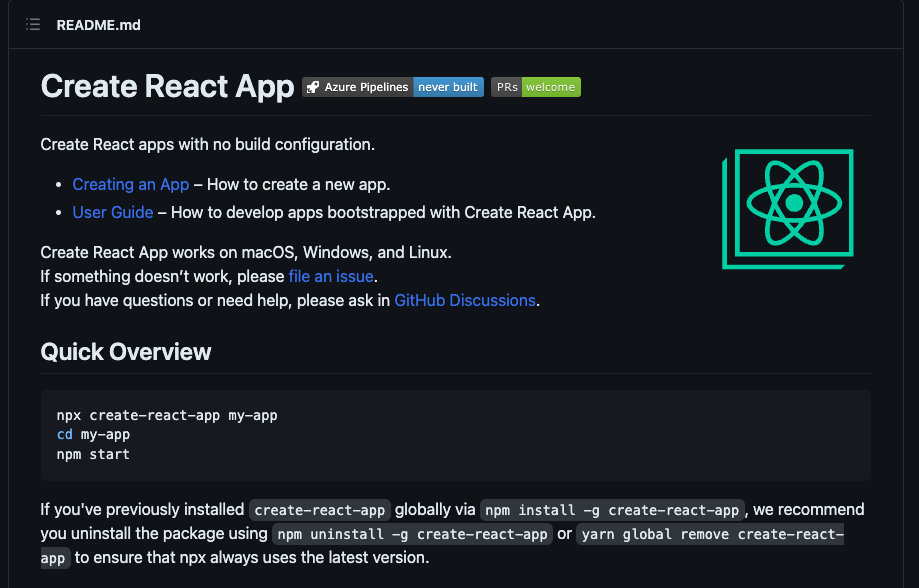This screenshot has width=919, height=588.
Task: Click the npx create-react-app my-app code line
Action: pos(167,415)
